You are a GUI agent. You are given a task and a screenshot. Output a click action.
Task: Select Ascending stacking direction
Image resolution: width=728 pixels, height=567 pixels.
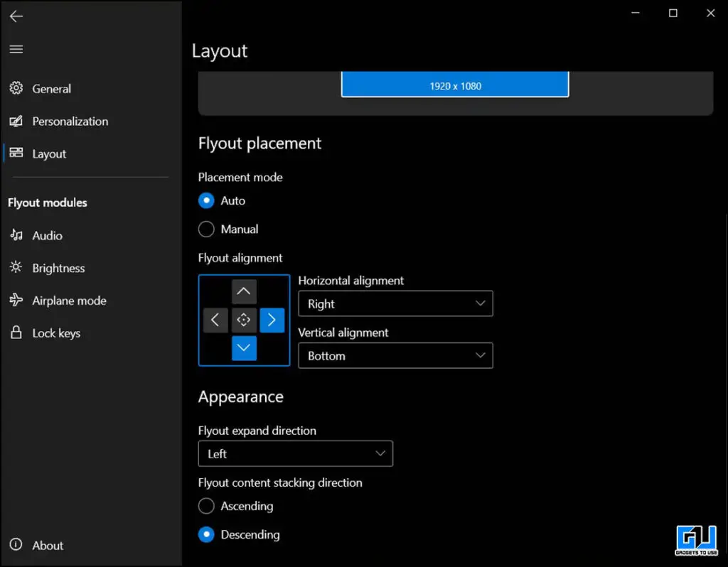(x=206, y=506)
